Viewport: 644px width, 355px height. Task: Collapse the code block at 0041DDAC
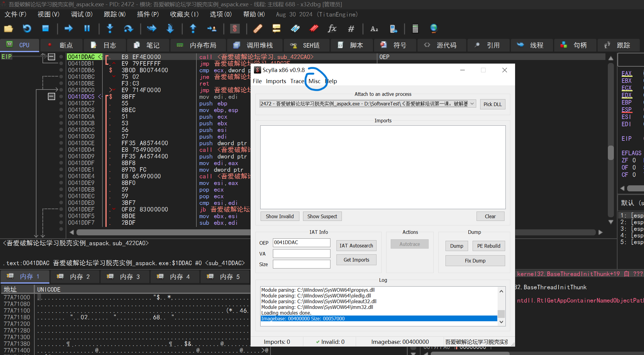pos(52,57)
